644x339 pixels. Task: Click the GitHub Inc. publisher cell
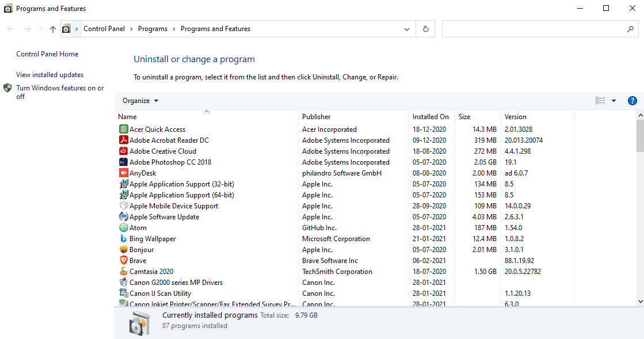tap(319, 228)
